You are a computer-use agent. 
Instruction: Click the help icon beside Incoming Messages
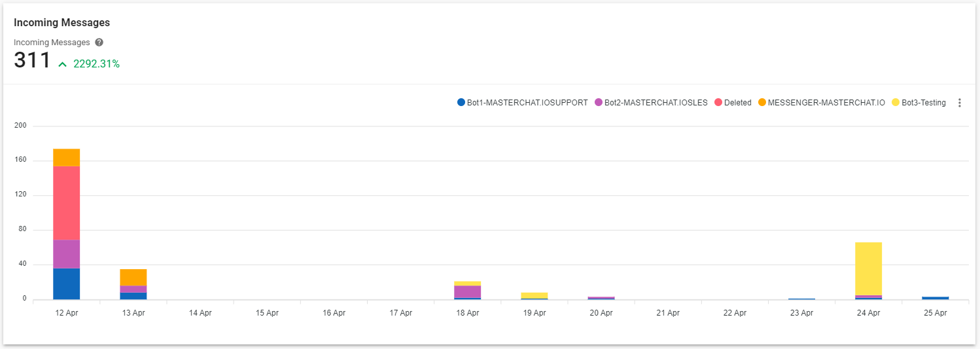click(99, 43)
